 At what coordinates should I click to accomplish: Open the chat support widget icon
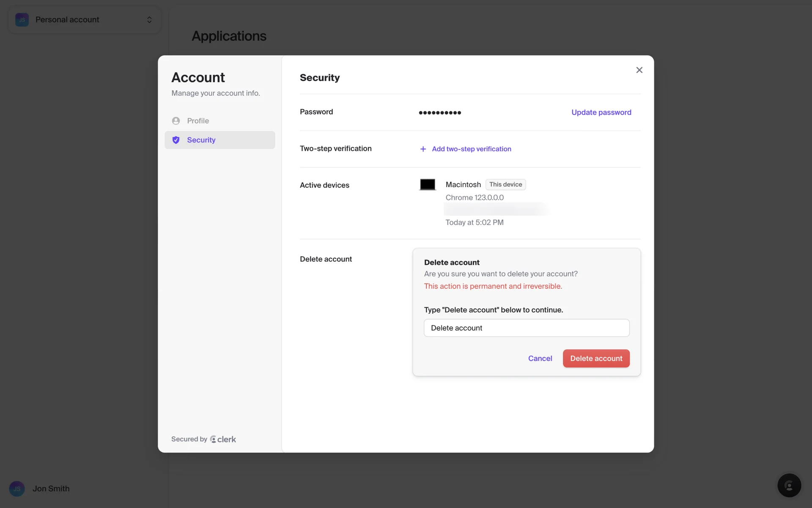point(789,485)
